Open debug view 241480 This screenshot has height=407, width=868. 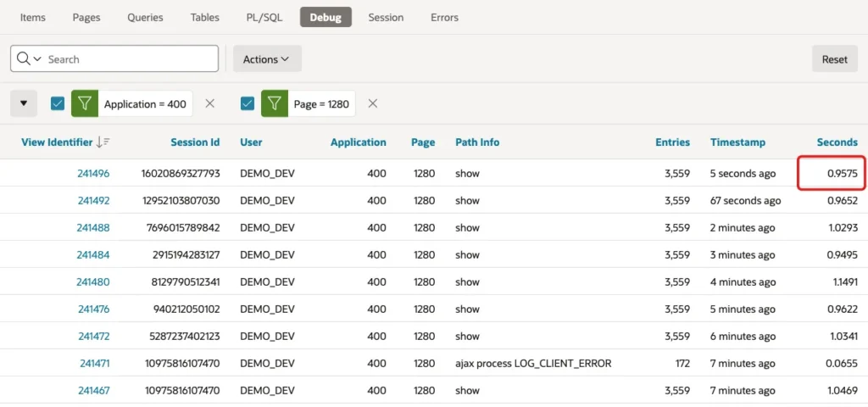[x=93, y=282]
